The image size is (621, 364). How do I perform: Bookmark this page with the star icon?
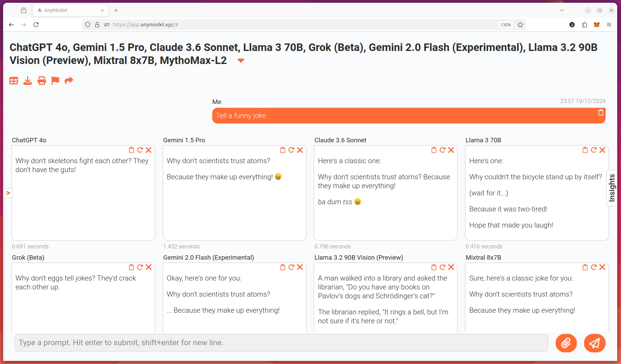(x=520, y=25)
